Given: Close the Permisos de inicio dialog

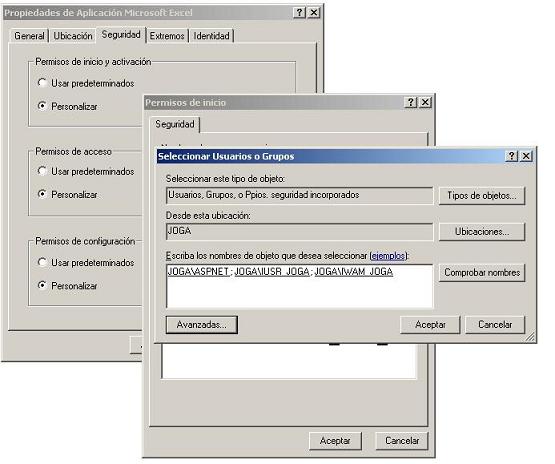Looking at the screenshot, I should [425, 102].
